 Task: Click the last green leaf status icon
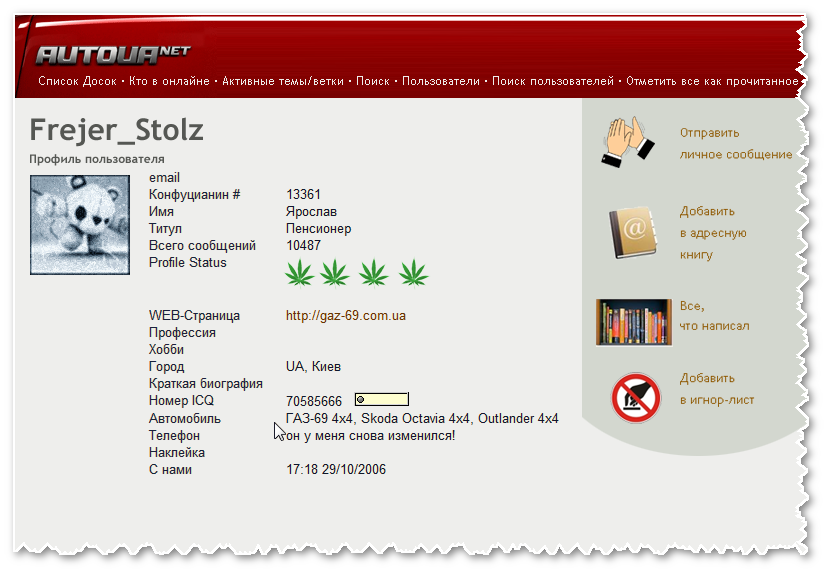(413, 272)
